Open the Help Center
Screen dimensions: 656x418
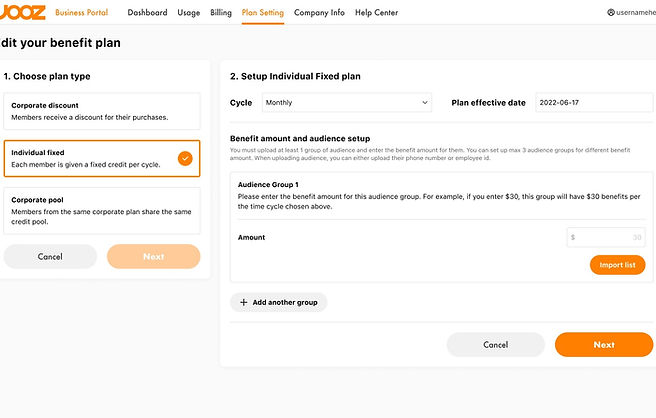tap(377, 13)
